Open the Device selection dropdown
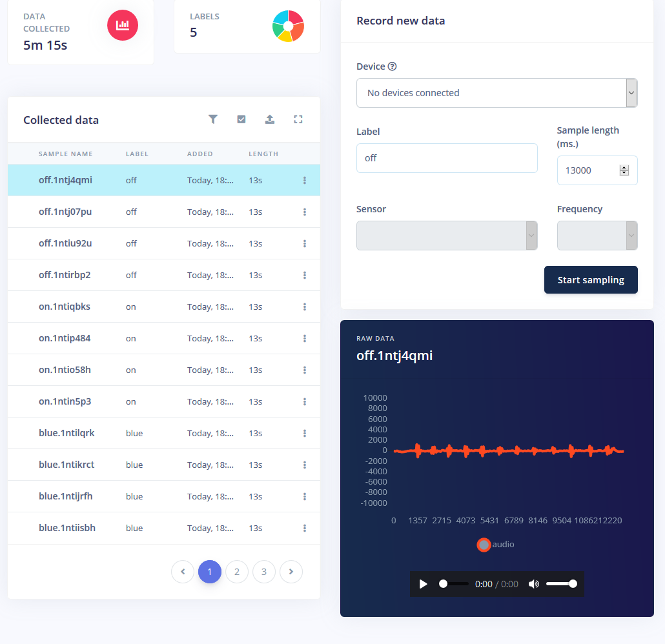The height and width of the screenshot is (644, 665). [x=496, y=93]
